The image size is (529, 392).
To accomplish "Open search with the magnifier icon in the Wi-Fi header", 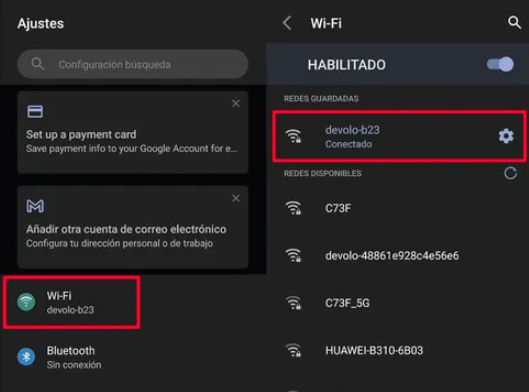I will pyautogui.click(x=514, y=22).
